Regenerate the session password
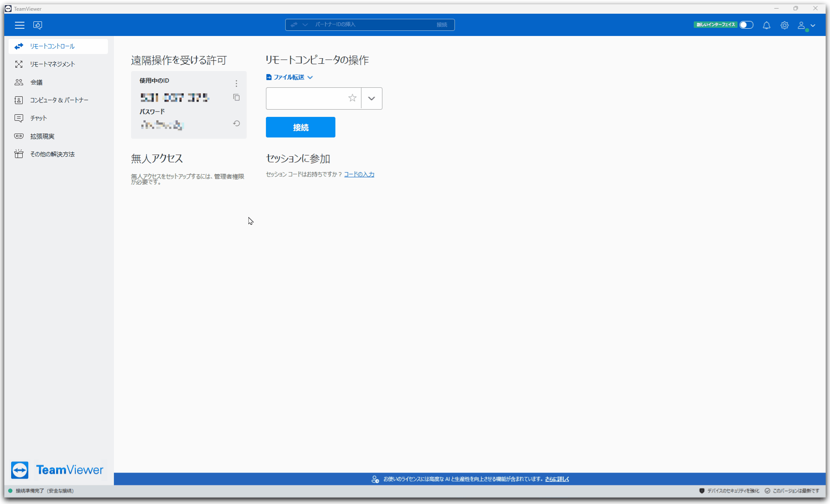Image resolution: width=830 pixels, height=504 pixels. tap(236, 123)
